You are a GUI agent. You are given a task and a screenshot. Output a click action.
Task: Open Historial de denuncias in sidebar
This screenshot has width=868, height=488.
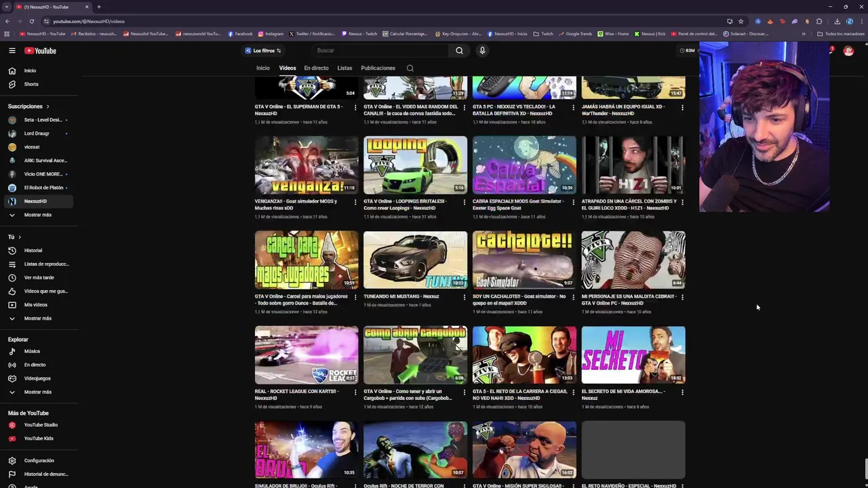tap(39, 474)
